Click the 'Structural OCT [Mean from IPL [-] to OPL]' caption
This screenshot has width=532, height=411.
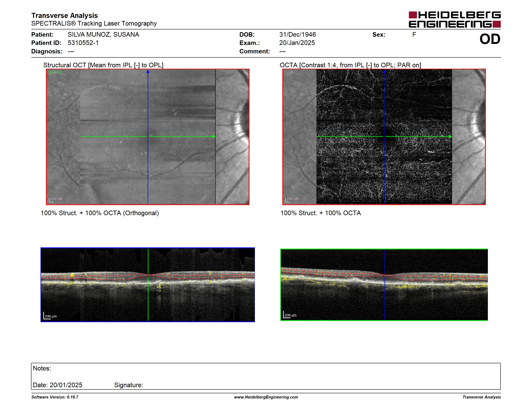103,65
